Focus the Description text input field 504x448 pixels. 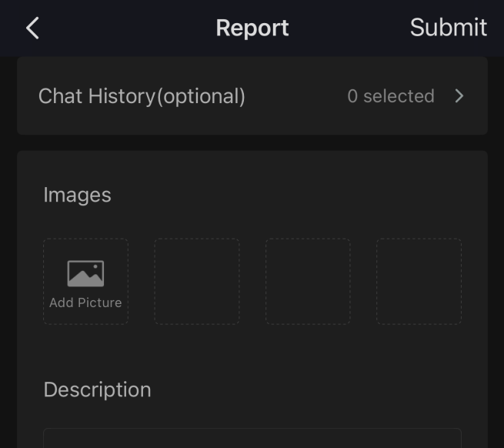click(x=252, y=438)
